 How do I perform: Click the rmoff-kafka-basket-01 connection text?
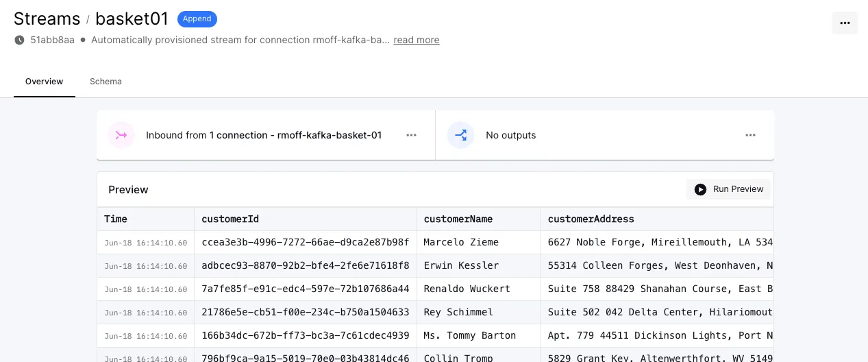tap(330, 135)
